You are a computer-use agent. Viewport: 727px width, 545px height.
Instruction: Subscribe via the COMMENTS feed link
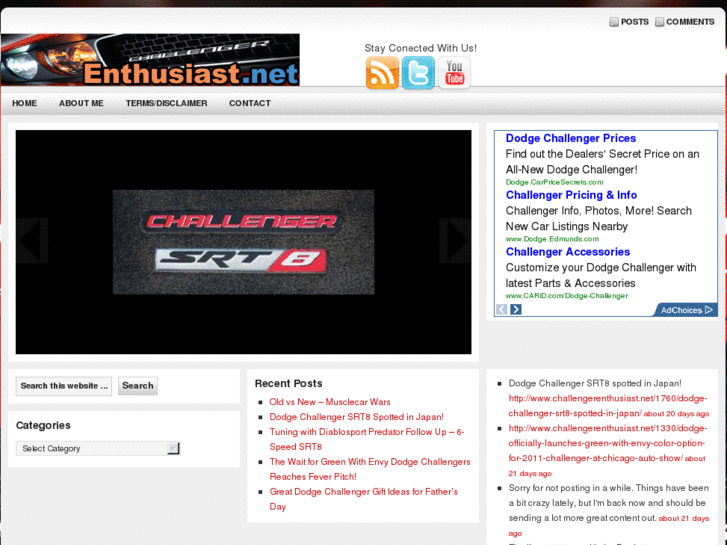coord(690,22)
